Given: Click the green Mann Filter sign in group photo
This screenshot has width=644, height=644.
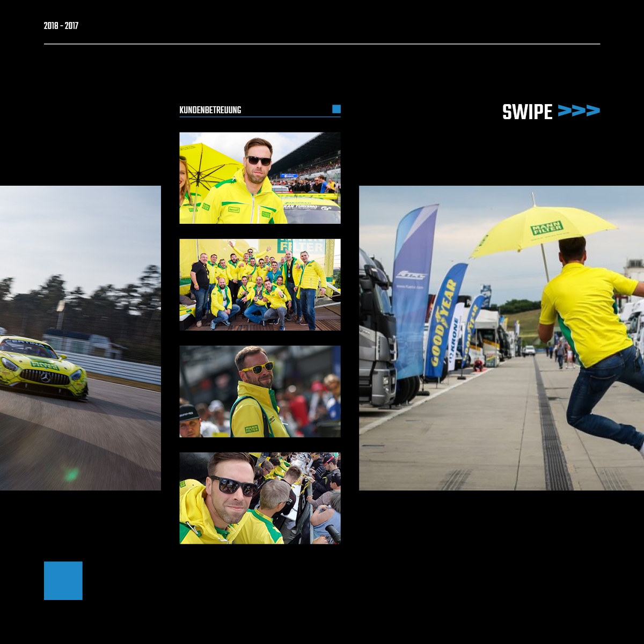Looking at the screenshot, I should pos(301,246).
